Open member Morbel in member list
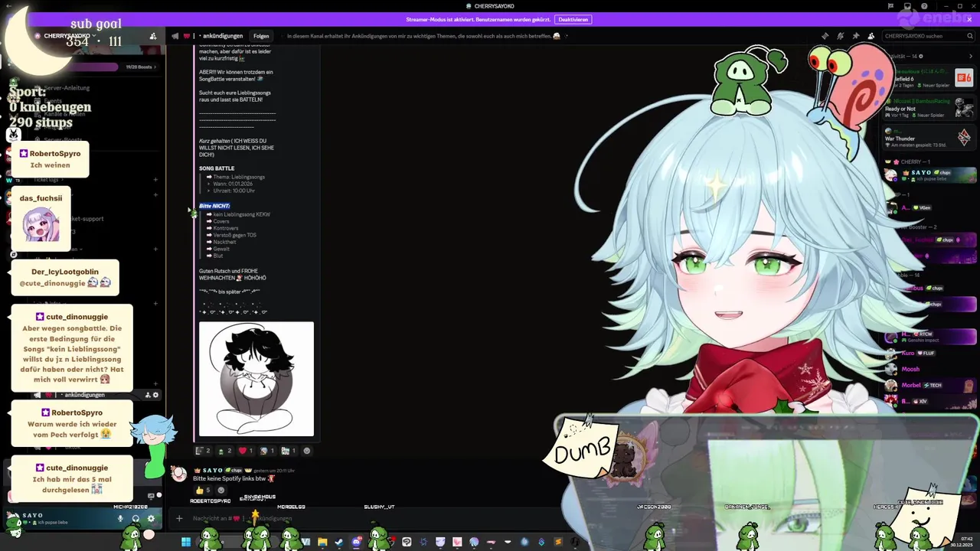The image size is (980, 551). [930, 385]
